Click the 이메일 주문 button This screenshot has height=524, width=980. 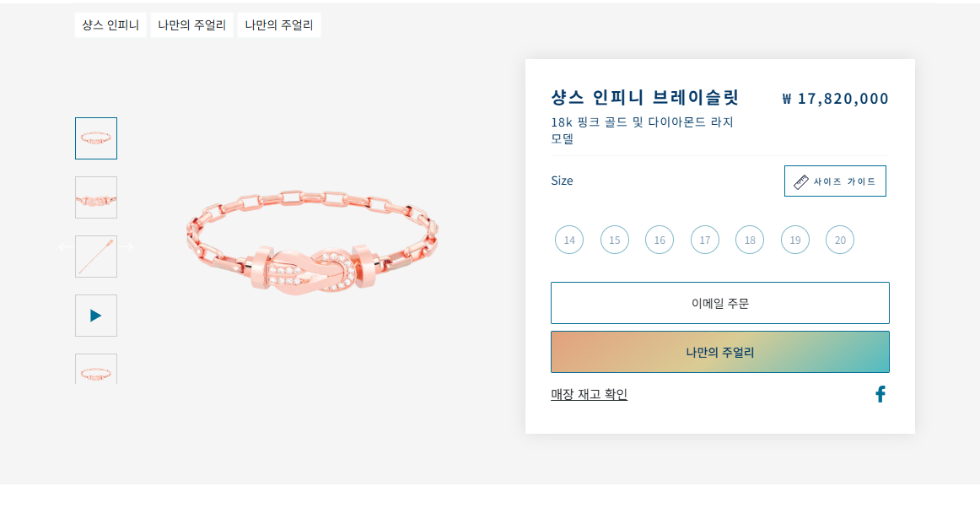[719, 302]
